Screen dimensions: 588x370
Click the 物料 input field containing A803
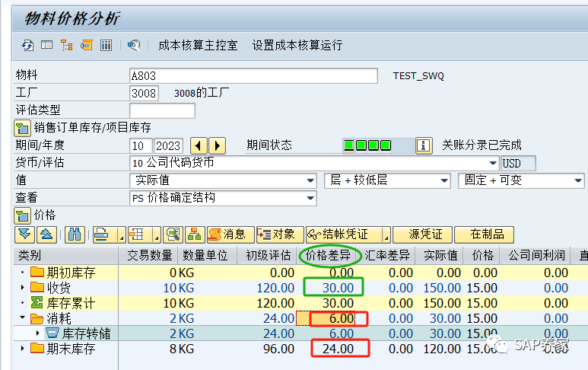[x=253, y=76]
